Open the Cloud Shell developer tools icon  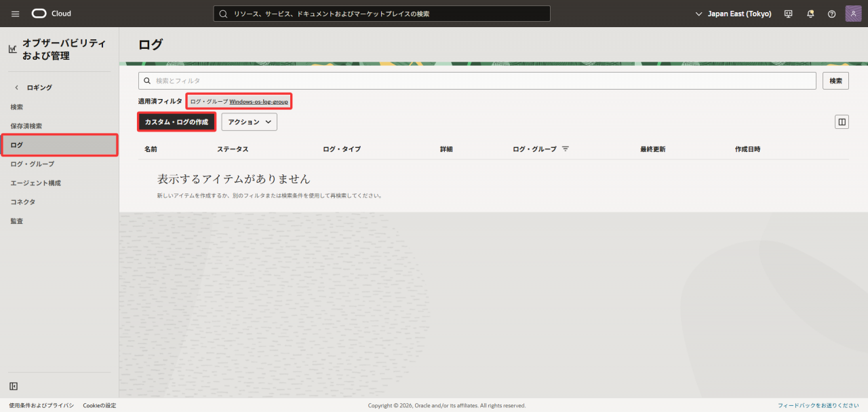point(789,14)
